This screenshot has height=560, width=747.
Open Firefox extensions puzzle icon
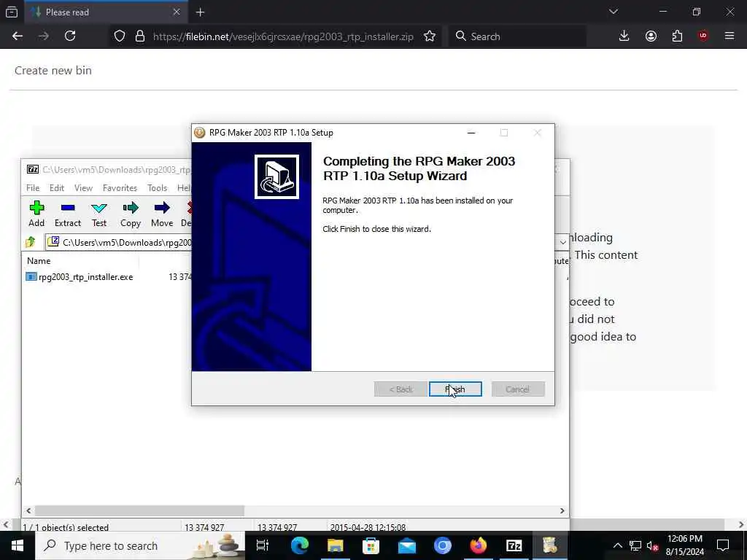click(x=677, y=36)
